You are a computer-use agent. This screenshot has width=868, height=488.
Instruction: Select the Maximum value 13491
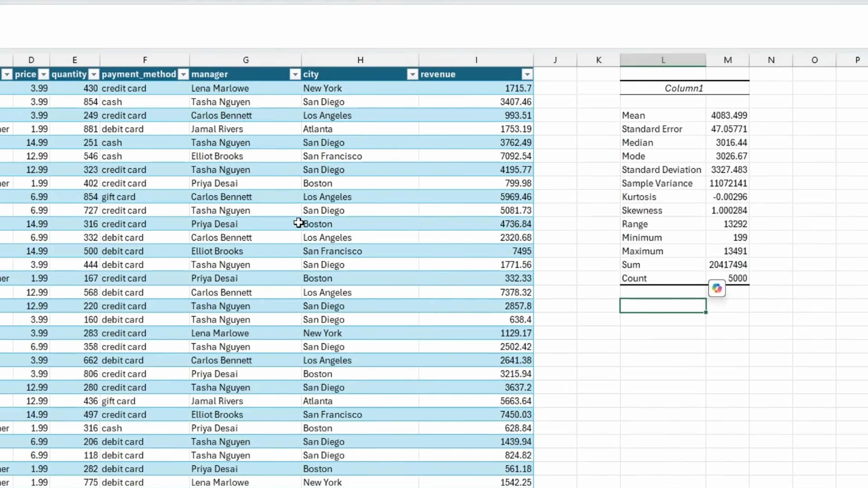[728, 251]
